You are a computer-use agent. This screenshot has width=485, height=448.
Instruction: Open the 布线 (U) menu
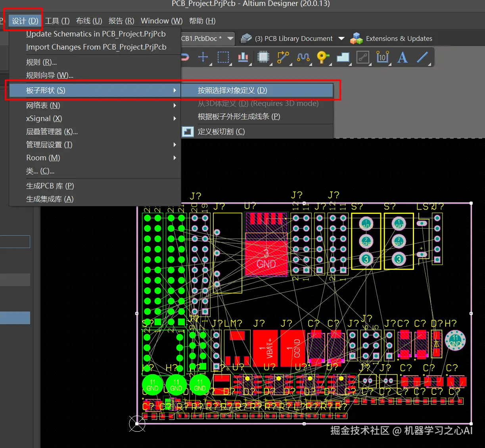click(89, 21)
